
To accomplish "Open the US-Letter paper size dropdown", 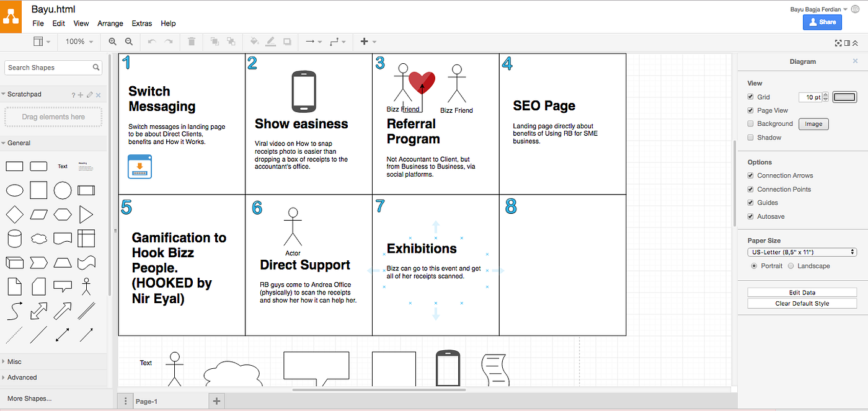I will 802,252.
